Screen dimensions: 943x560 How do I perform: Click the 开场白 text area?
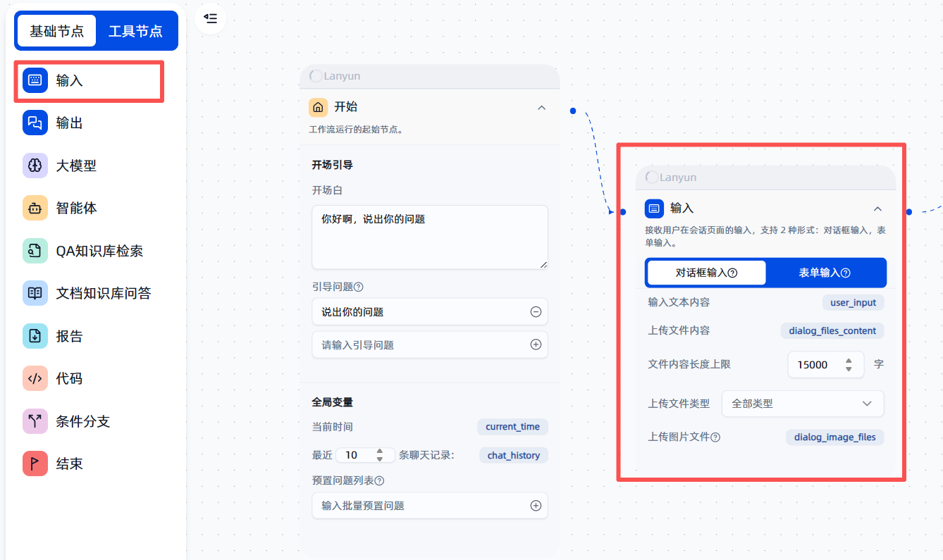(429, 237)
